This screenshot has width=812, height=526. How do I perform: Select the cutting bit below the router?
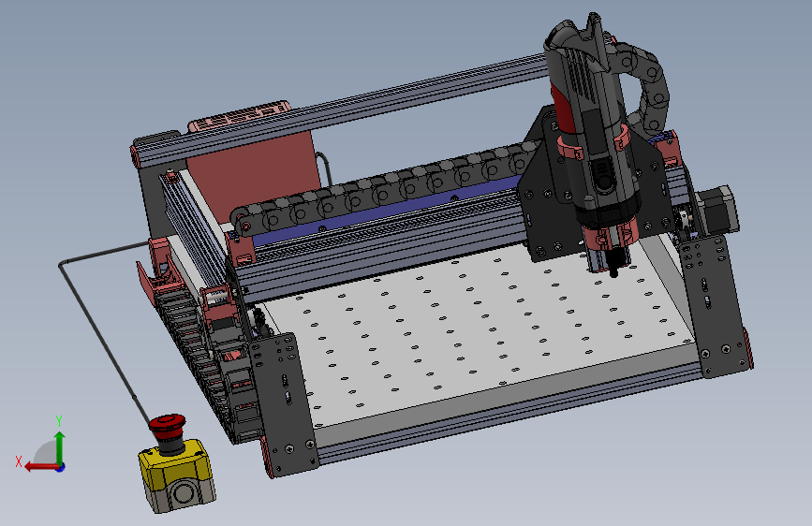[614, 263]
